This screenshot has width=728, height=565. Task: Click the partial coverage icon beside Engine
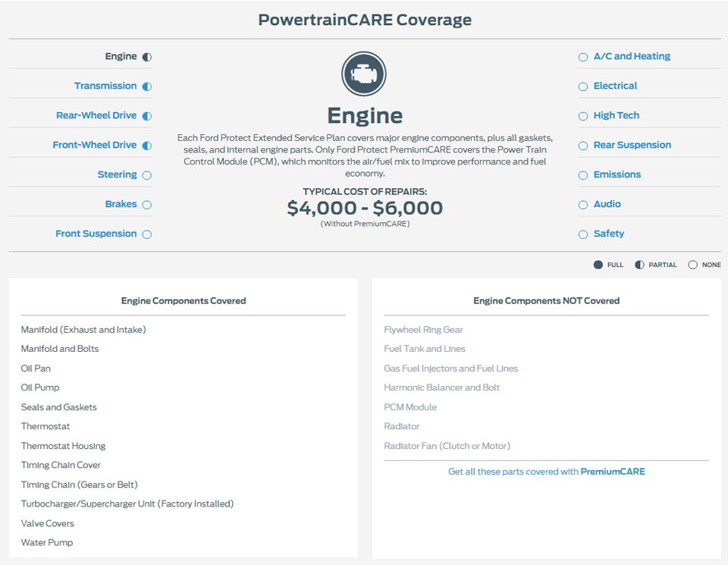coord(146,57)
